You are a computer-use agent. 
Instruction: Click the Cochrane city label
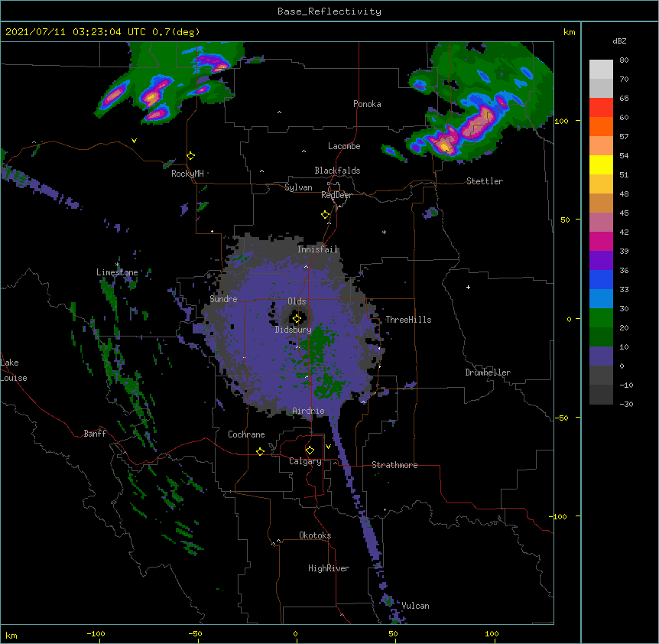pyautogui.click(x=246, y=434)
